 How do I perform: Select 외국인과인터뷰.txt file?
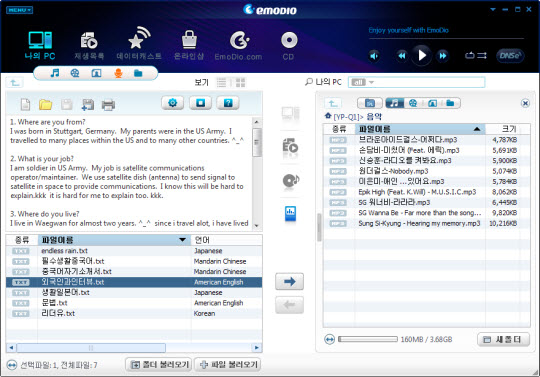click(134, 282)
